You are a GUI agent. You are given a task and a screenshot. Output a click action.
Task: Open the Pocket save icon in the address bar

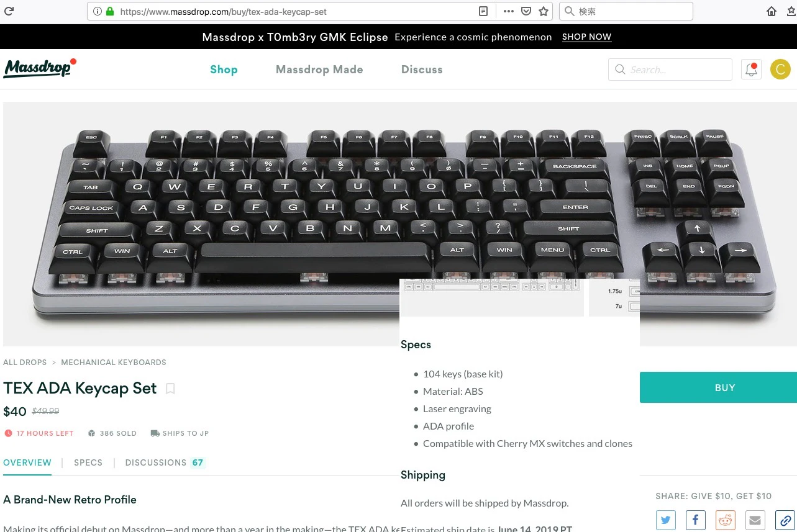[x=526, y=11]
